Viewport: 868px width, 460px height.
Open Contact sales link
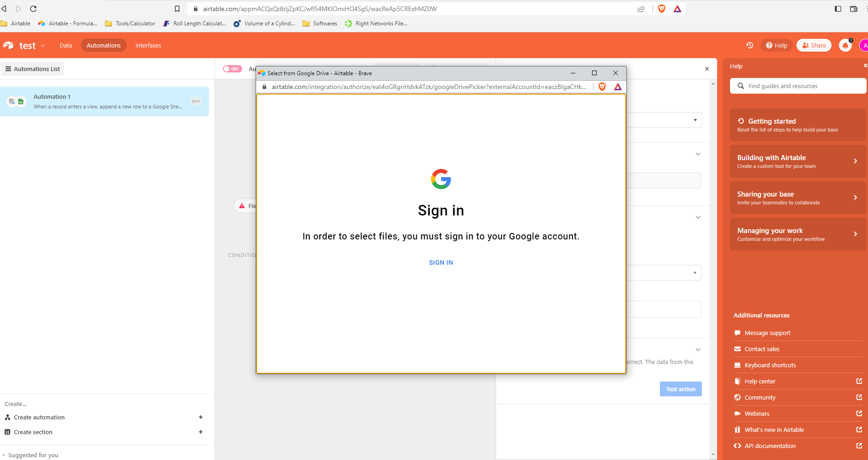point(762,349)
